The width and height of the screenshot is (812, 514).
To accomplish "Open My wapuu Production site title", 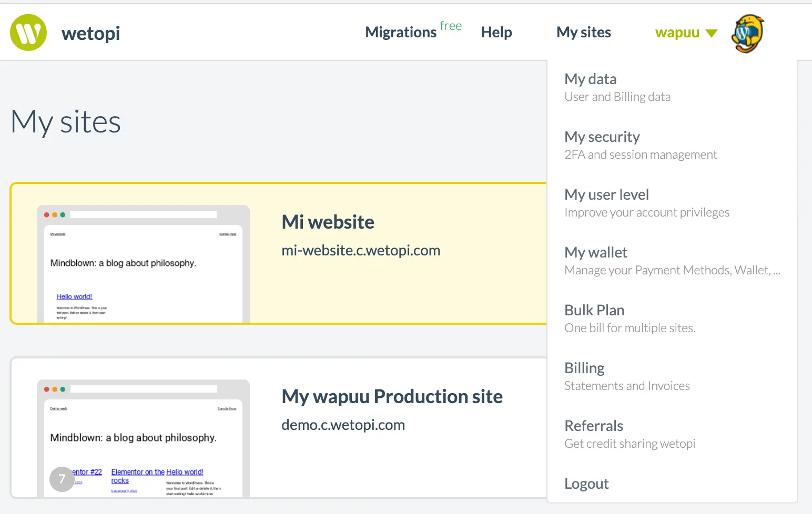I will click(392, 396).
